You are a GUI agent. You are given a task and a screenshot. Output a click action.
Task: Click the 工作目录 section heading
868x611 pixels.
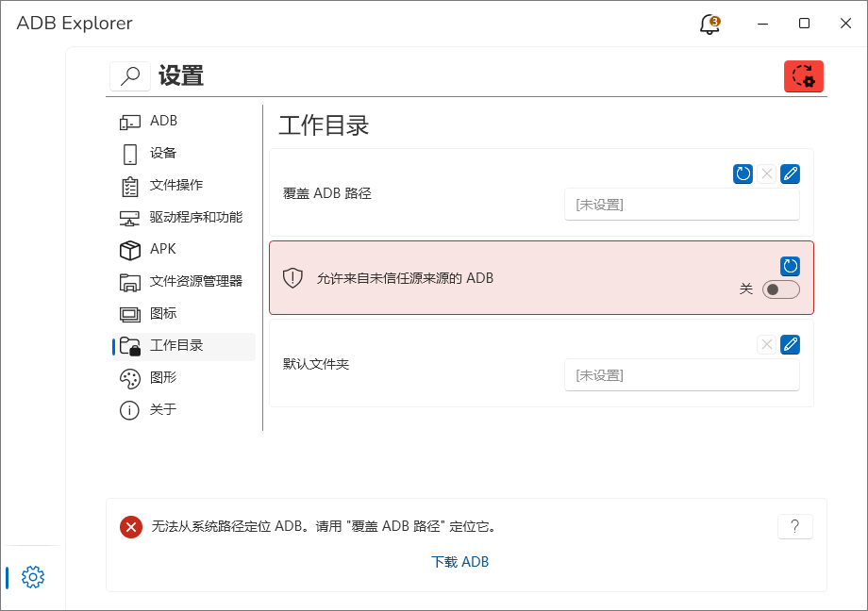pos(324,125)
